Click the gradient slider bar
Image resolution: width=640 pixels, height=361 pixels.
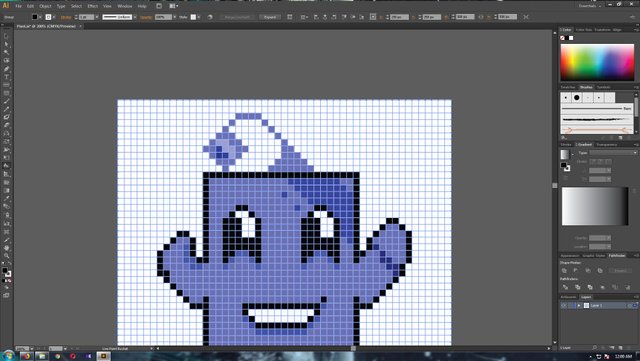595,206
